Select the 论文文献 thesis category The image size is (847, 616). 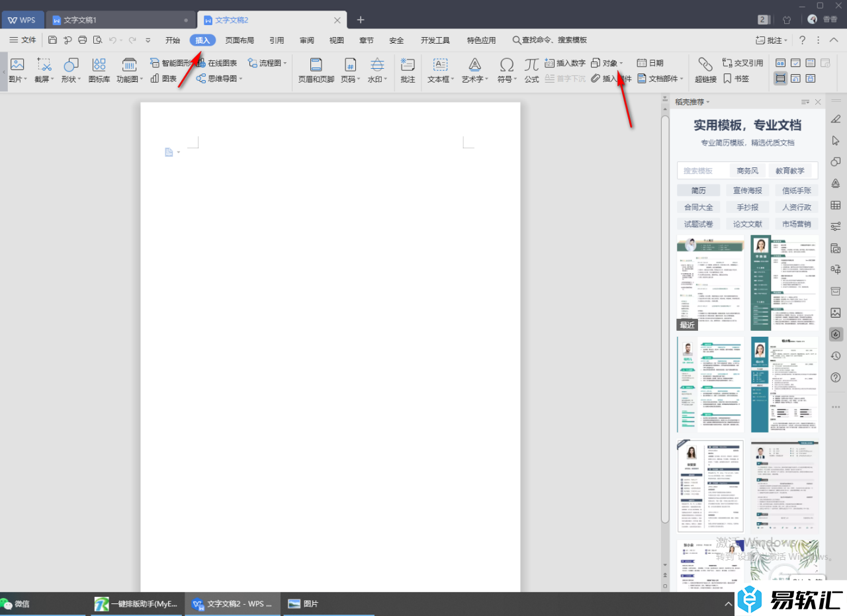(x=748, y=224)
